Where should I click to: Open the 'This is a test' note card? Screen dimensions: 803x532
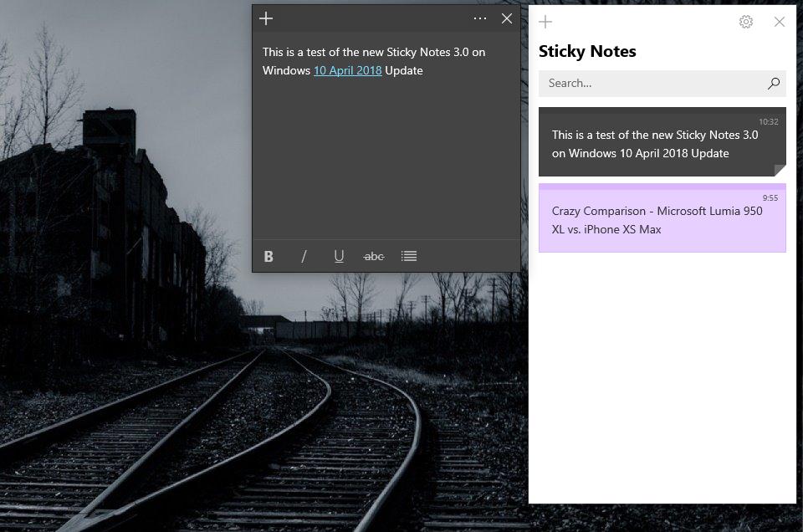tap(662, 142)
